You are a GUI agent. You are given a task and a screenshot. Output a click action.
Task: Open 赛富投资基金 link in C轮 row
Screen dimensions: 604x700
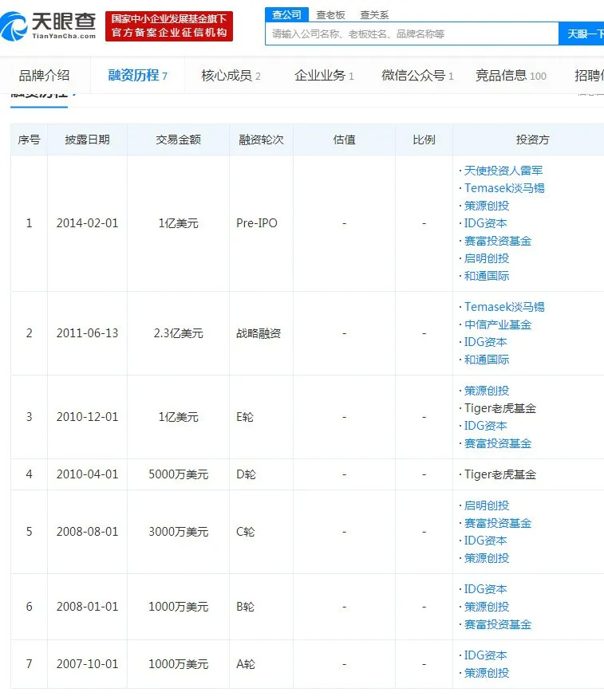pos(498,523)
